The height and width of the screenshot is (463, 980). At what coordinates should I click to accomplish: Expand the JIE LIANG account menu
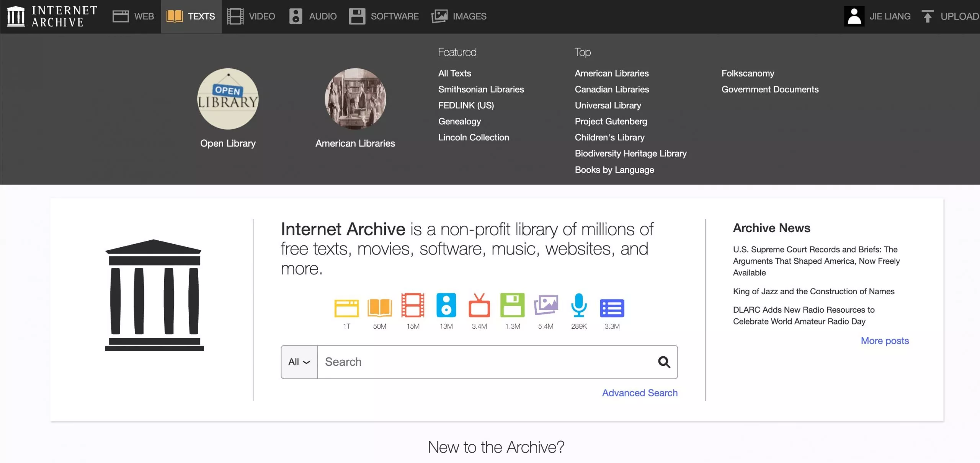[x=877, y=16]
